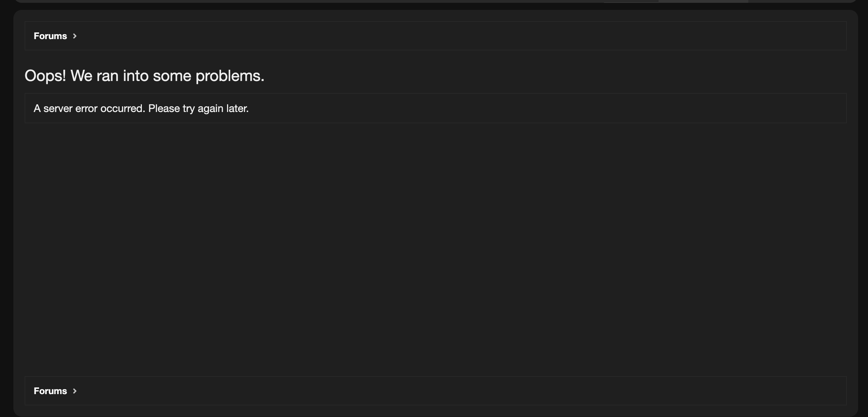Screen dimensions: 868x417
Task: Click the word "try" in the error message
Action: click(x=189, y=108)
